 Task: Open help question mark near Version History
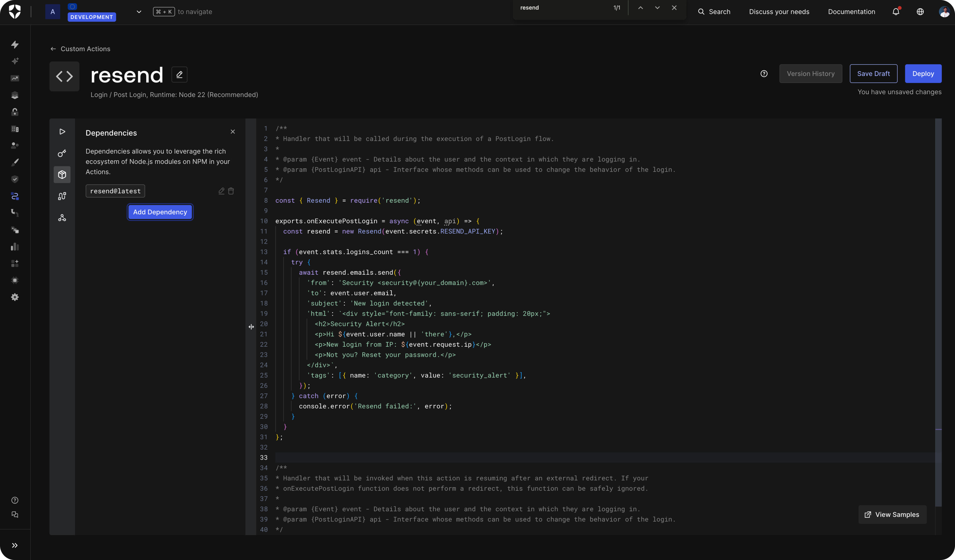[764, 73]
